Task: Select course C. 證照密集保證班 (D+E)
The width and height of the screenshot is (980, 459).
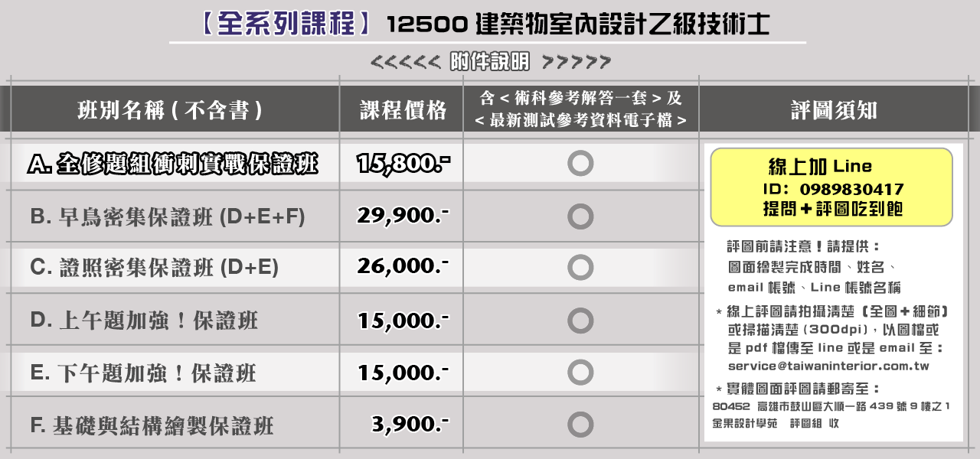Action: 155,267
